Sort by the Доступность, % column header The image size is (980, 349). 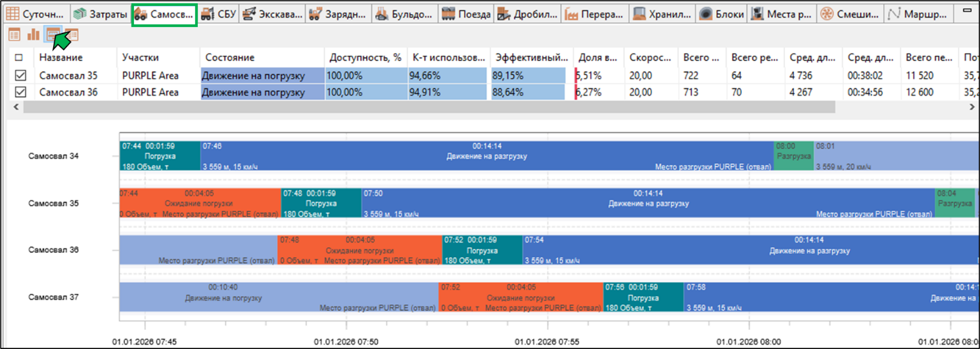click(365, 58)
